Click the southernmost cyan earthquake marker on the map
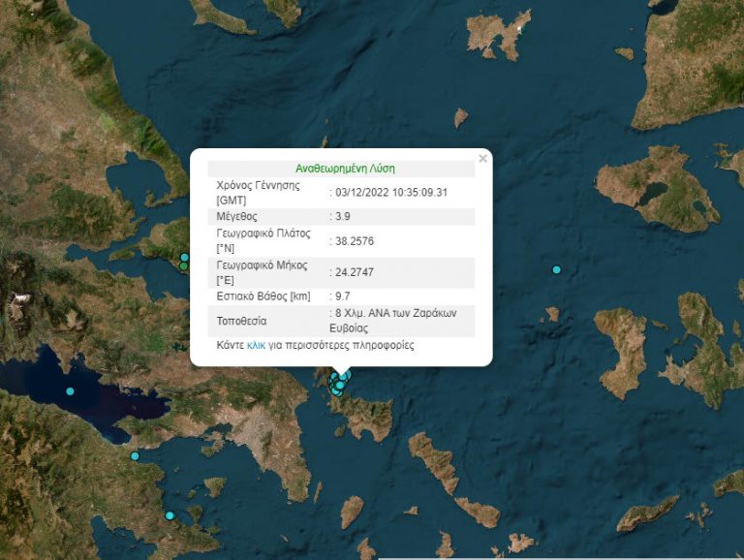 click(170, 515)
